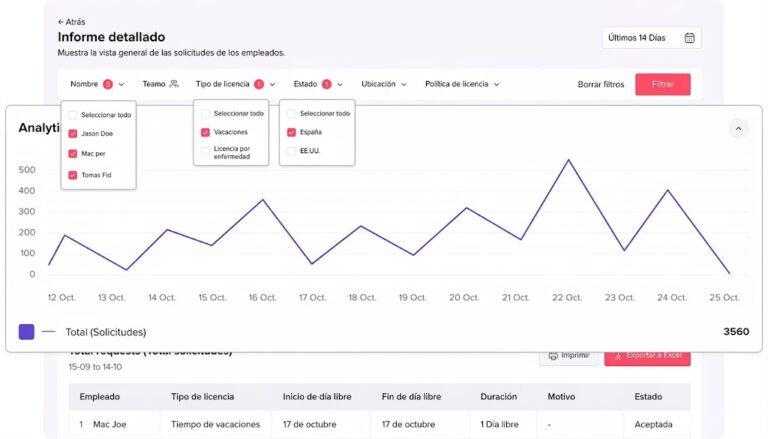Click the Estado table column header
The height and width of the screenshot is (439, 768).
(648, 397)
